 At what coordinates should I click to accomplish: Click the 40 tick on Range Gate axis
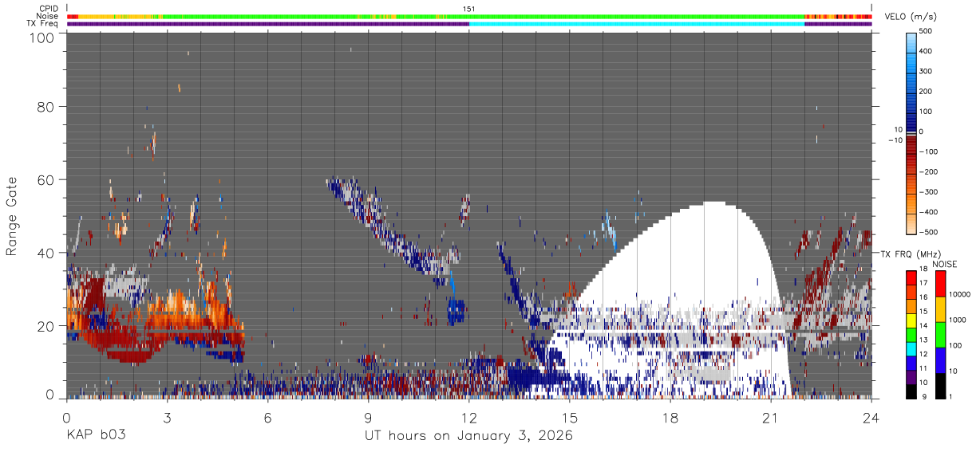point(45,253)
